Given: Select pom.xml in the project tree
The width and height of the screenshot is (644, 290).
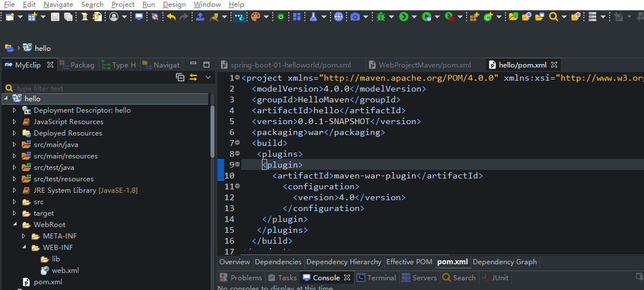Looking at the screenshot, I should click(48, 282).
